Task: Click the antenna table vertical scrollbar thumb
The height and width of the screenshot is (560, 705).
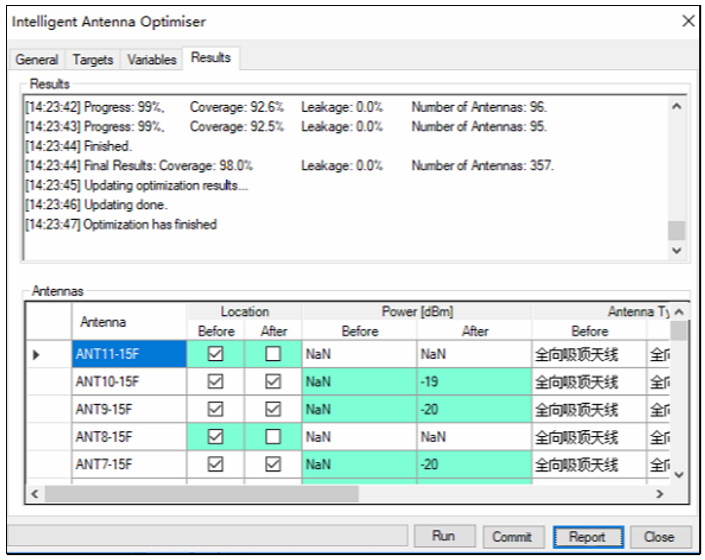Action: pyautogui.click(x=679, y=331)
